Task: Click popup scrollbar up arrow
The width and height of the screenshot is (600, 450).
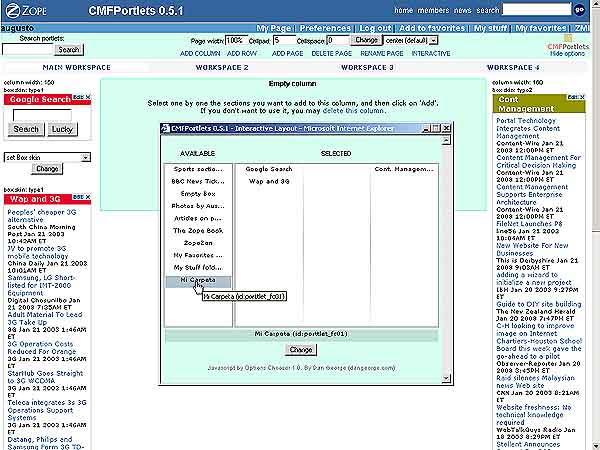Action: (x=446, y=141)
